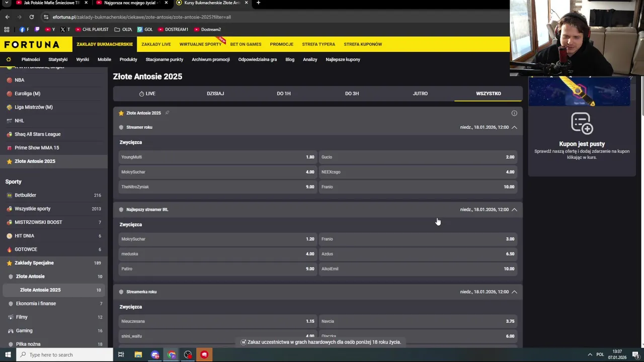Switch to the DZISIAJ filter tab

tap(215, 94)
